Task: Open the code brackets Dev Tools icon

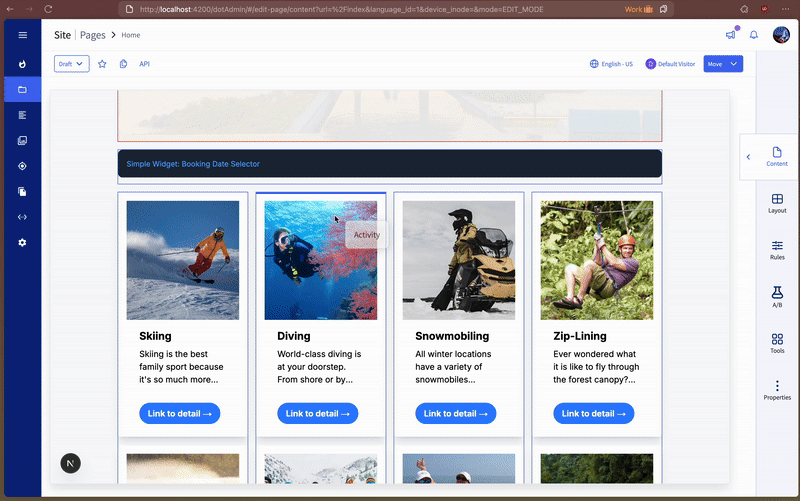Action: coord(22,217)
